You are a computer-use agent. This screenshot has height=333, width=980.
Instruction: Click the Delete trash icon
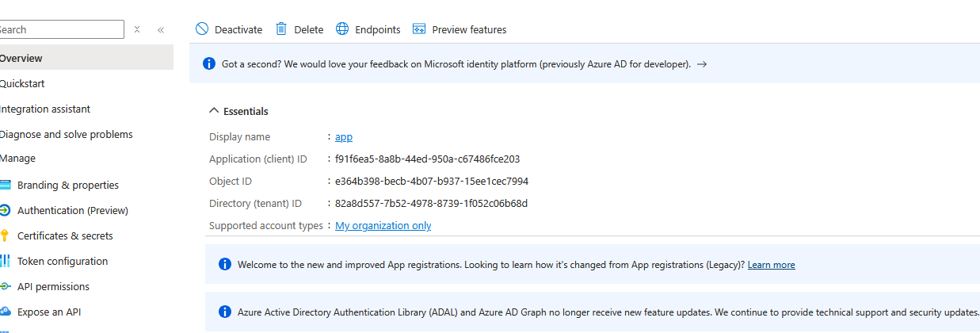[x=281, y=29]
